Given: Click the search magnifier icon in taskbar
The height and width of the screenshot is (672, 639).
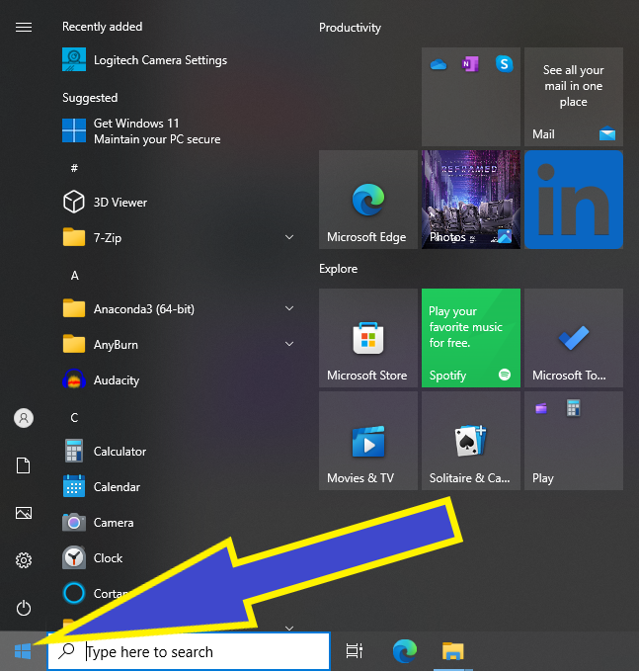Looking at the screenshot, I should pos(66,651).
